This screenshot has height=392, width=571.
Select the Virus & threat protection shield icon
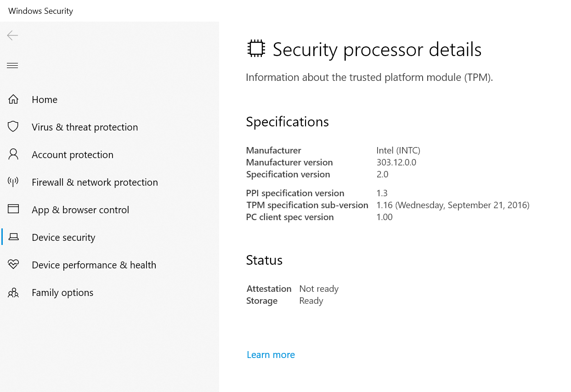[x=14, y=127]
